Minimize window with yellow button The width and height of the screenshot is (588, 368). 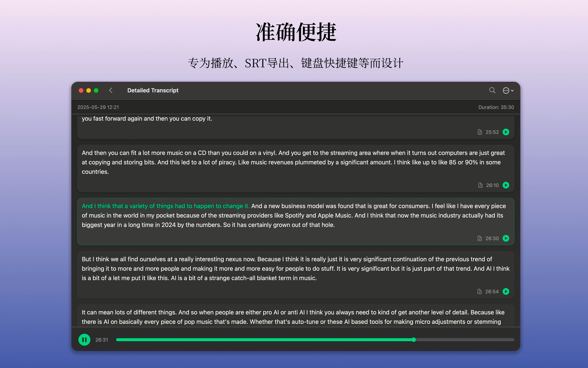(x=89, y=91)
